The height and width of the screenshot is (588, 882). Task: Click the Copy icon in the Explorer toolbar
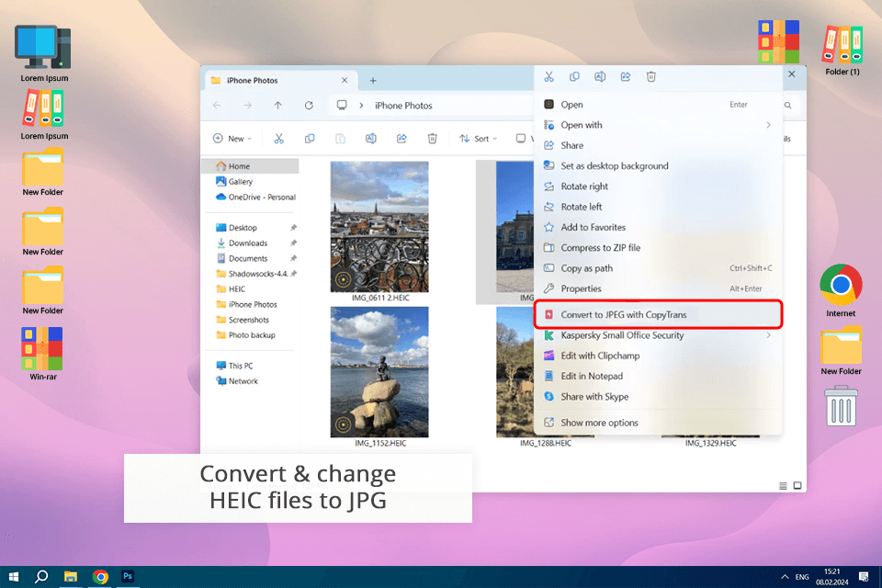[x=310, y=139]
